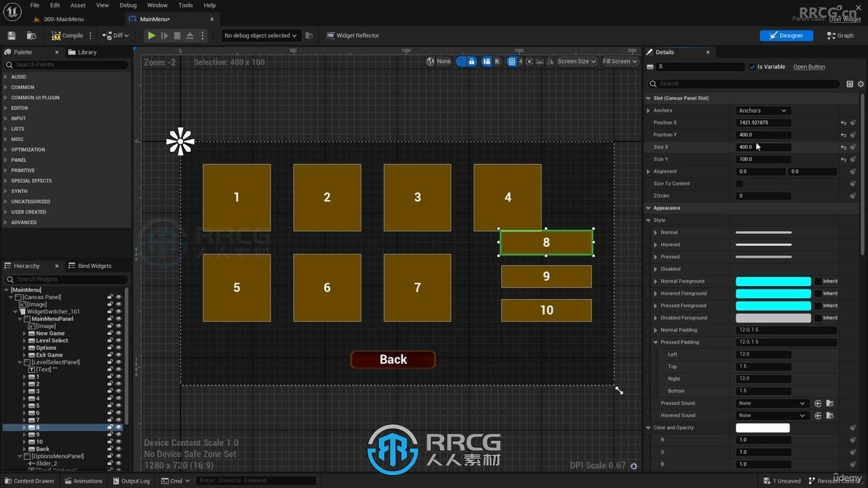The image size is (868, 488).
Task: Open Details panel settings gear
Action: pyautogui.click(x=861, y=84)
